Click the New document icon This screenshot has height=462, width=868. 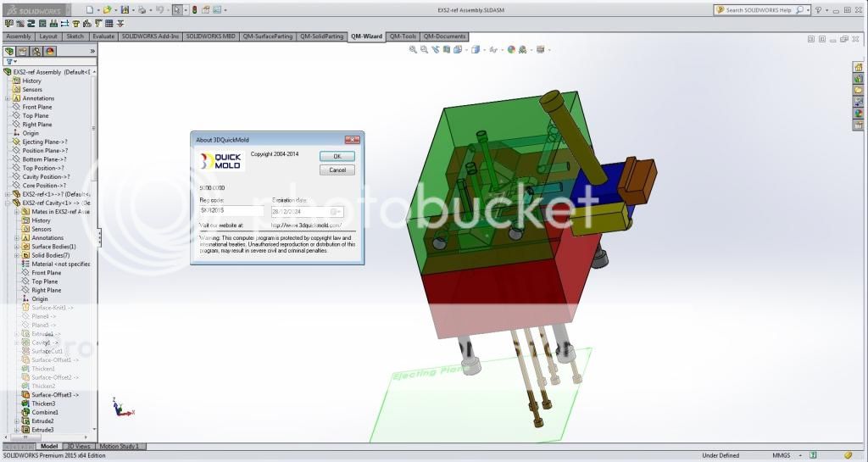(89, 10)
